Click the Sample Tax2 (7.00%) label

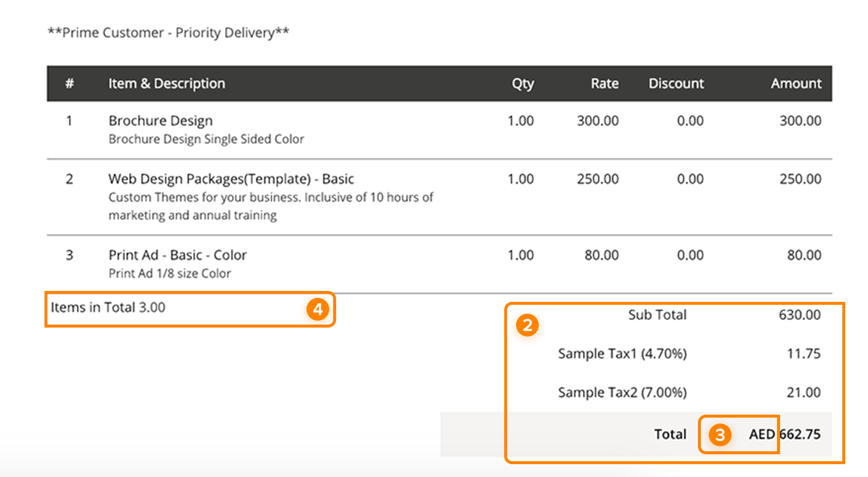coord(622,392)
